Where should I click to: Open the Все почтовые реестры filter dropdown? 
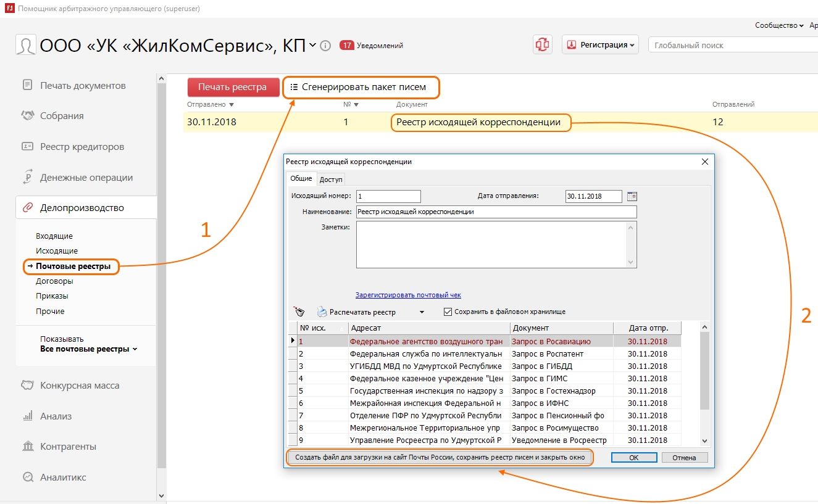89,349
